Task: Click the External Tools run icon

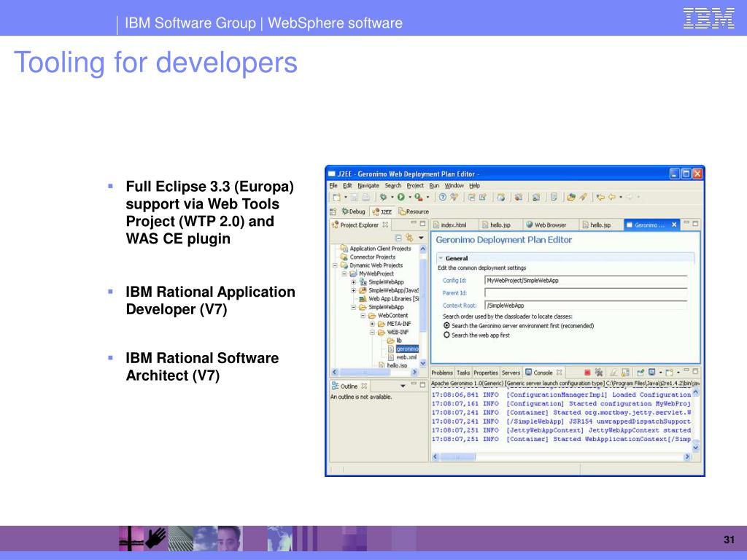Action: (x=418, y=197)
